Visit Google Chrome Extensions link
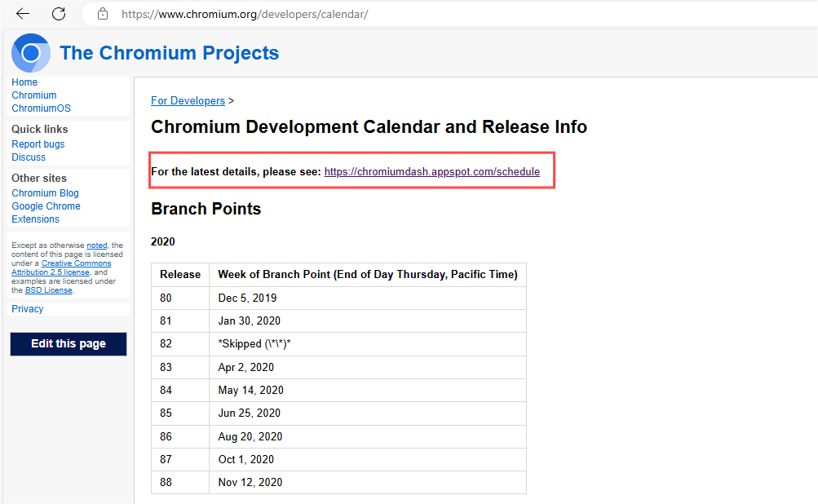Image resolution: width=818 pixels, height=504 pixels. tap(46, 212)
